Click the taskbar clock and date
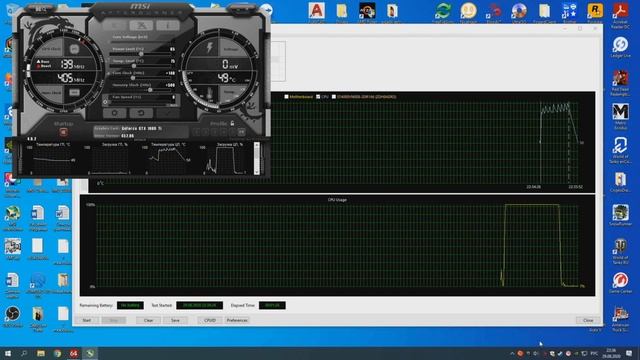Viewport: 640px width, 360px height. [x=611, y=353]
